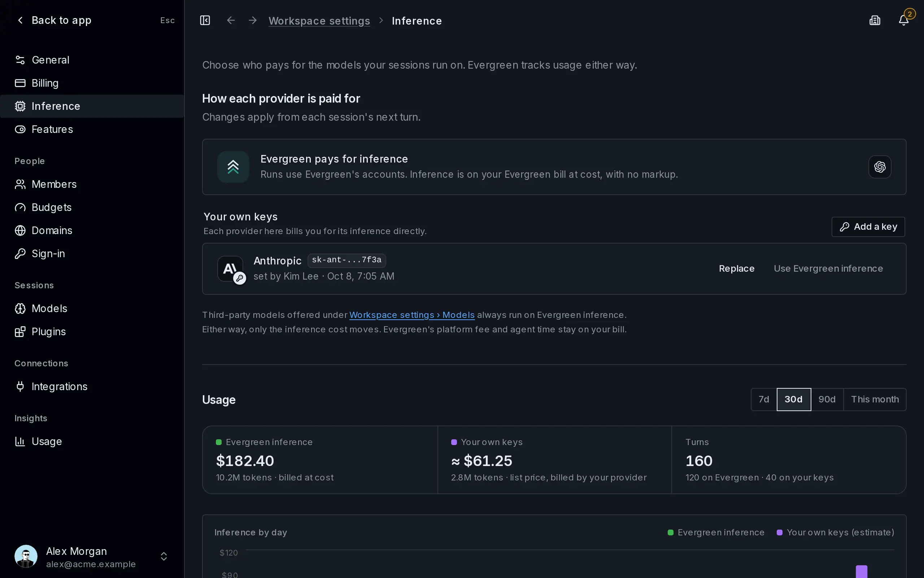Go forward with the right arrow

[252, 20]
